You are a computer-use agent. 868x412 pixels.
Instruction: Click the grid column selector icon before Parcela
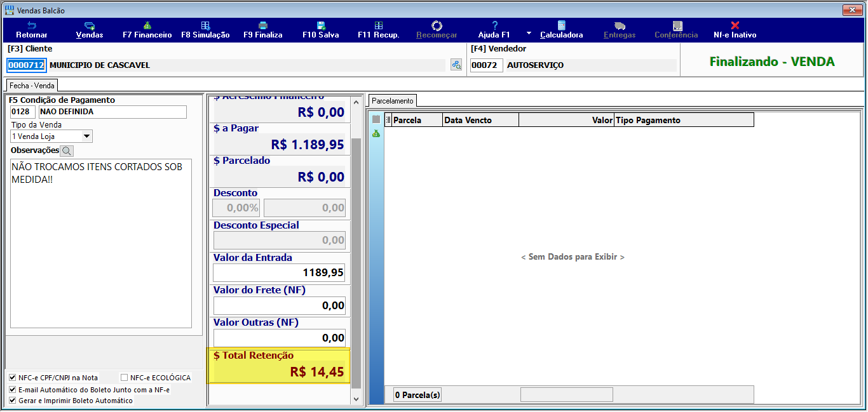tap(388, 119)
